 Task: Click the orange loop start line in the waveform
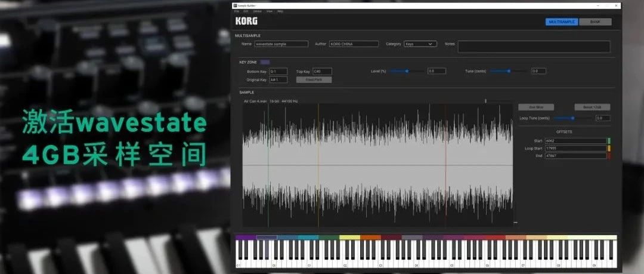318,165
